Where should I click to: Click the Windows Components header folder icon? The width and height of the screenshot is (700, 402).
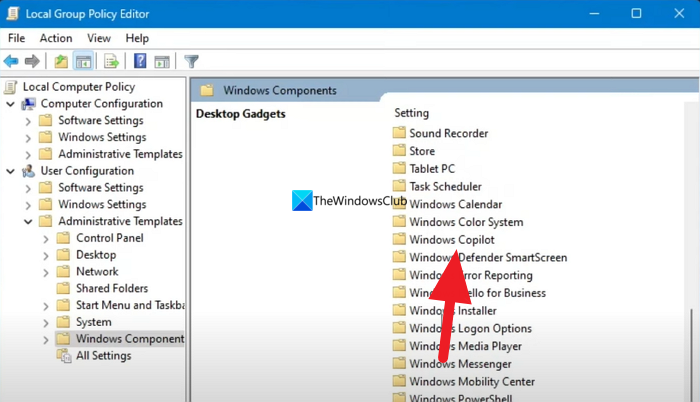(x=207, y=90)
